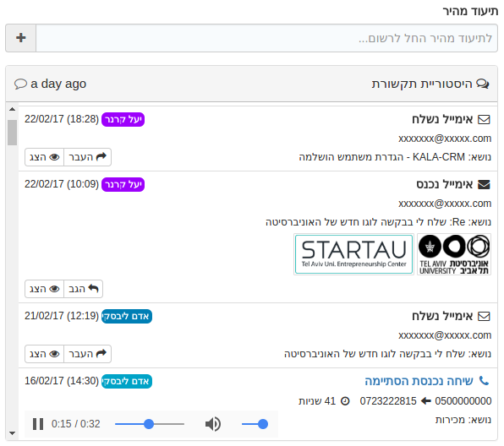Reply to the 22/02/17 10:09 incoming email

point(83,289)
